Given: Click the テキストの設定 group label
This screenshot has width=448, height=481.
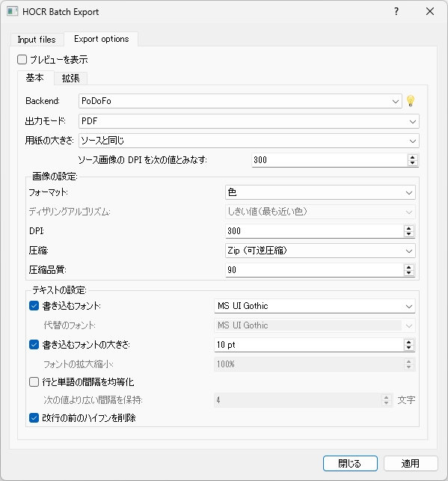Looking at the screenshot, I should tap(60, 290).
